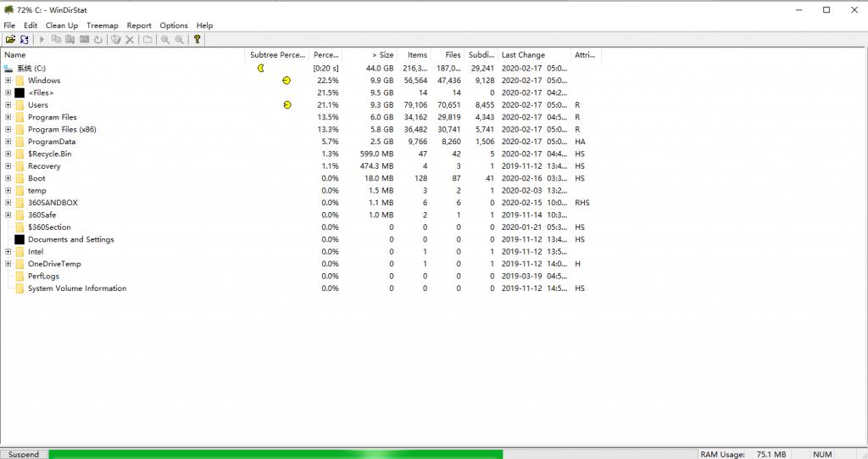Open the Treemap menu

[x=103, y=25]
